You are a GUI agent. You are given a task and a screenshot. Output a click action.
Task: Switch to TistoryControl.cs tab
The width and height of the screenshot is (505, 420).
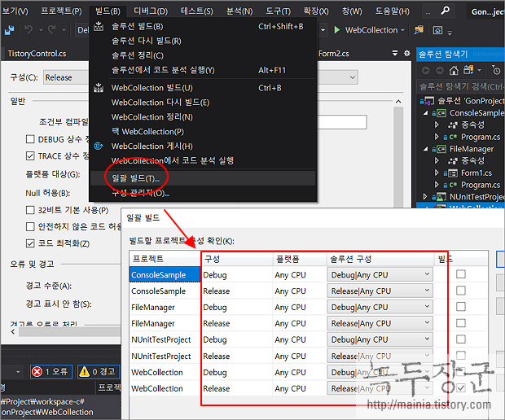coord(37,54)
